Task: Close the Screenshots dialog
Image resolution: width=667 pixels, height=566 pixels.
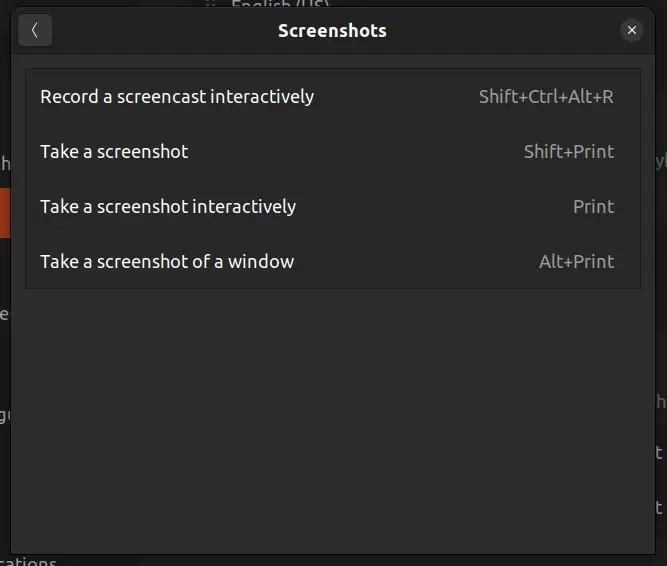Action: 631,30
